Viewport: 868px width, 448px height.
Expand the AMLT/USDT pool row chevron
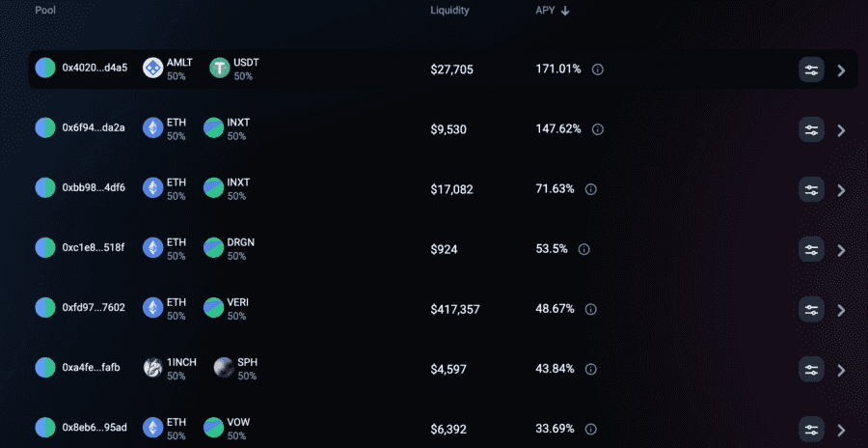[841, 70]
